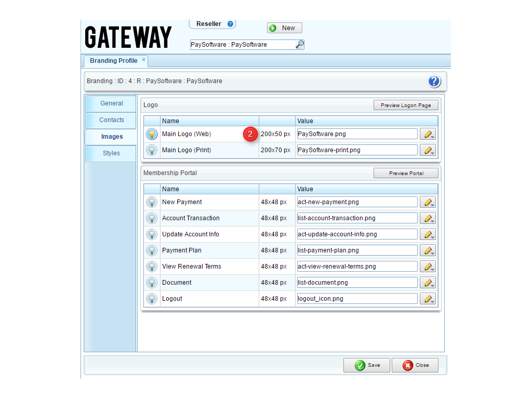532x399 pixels.
Task: Click the blue help question mark icon
Action: click(434, 81)
